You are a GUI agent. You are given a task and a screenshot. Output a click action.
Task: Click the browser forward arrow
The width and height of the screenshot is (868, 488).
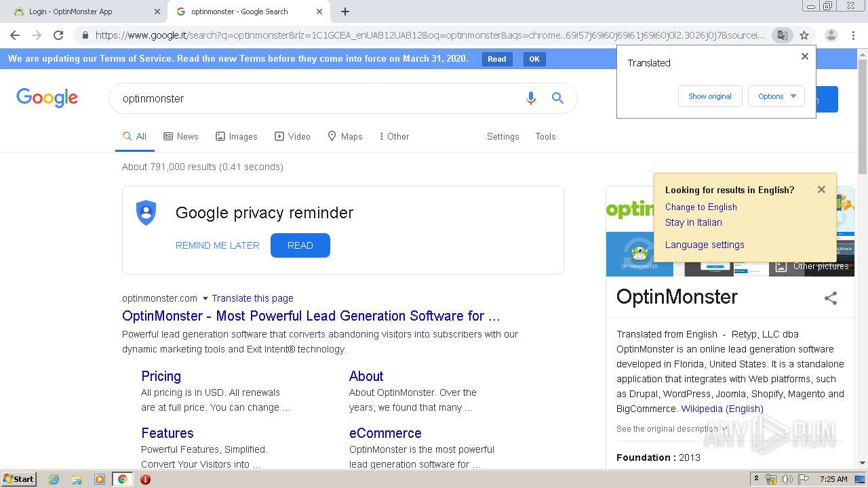pos(37,35)
